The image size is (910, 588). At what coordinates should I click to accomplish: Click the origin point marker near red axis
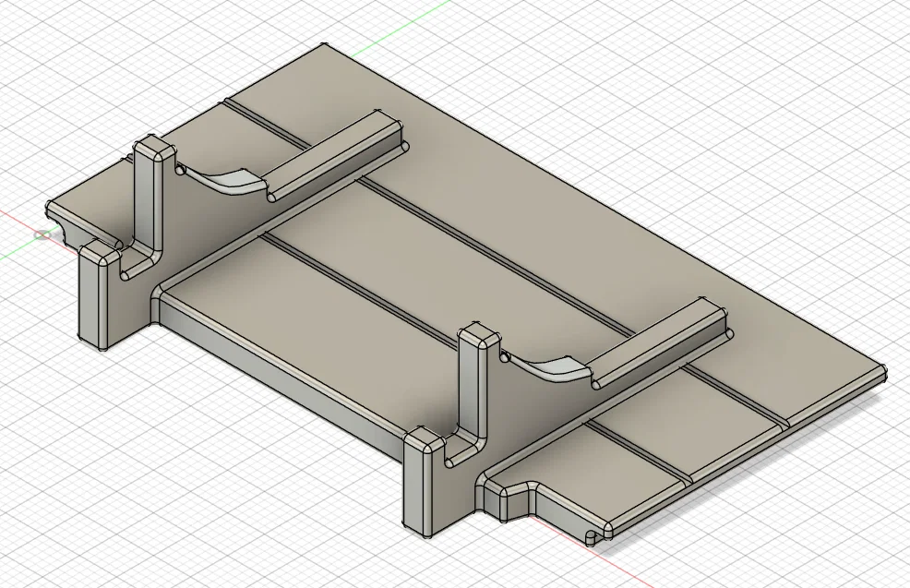tap(42, 235)
